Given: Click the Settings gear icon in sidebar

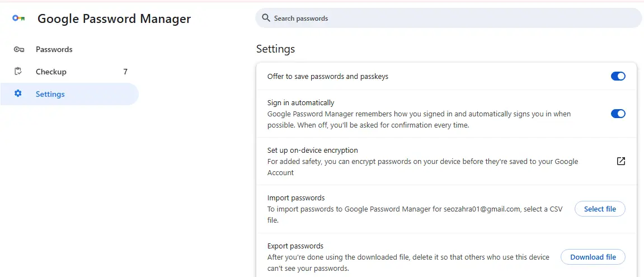Looking at the screenshot, I should click(x=18, y=93).
